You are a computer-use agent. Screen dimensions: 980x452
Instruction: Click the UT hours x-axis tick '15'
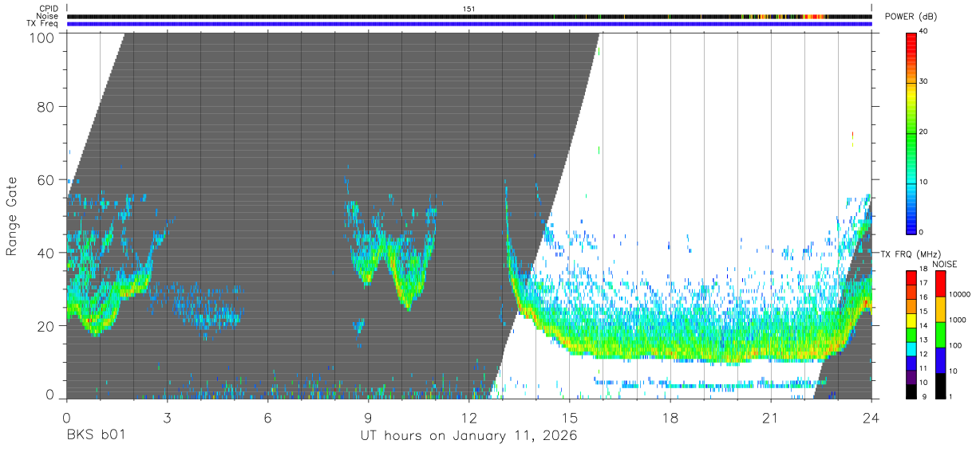point(570,417)
